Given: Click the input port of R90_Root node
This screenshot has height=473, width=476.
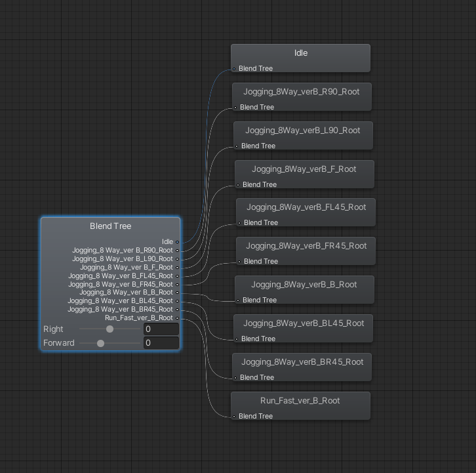Looking at the screenshot, I should pyautogui.click(x=235, y=108).
